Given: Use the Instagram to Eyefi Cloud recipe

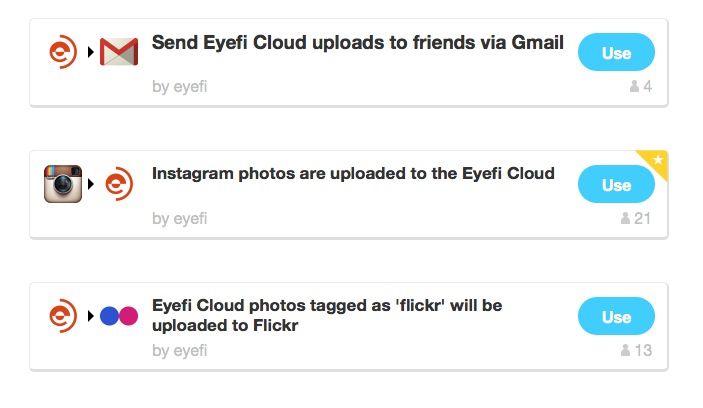Looking at the screenshot, I should (616, 184).
